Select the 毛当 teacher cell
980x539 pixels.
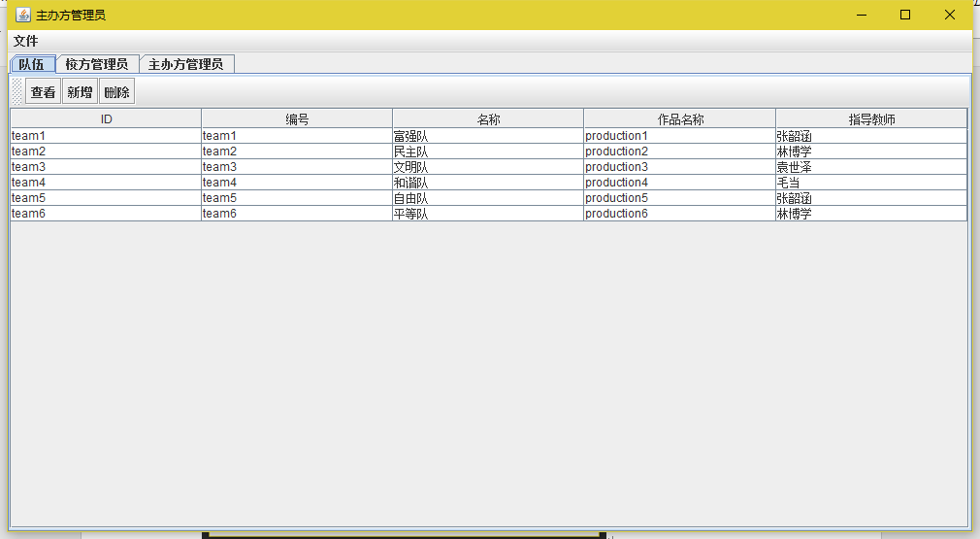[871, 183]
